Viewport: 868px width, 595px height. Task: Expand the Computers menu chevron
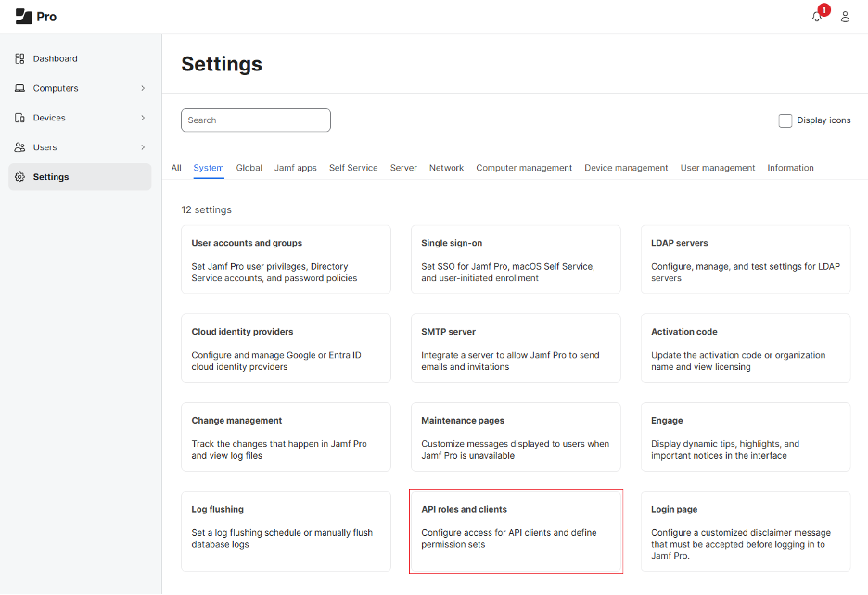click(143, 88)
